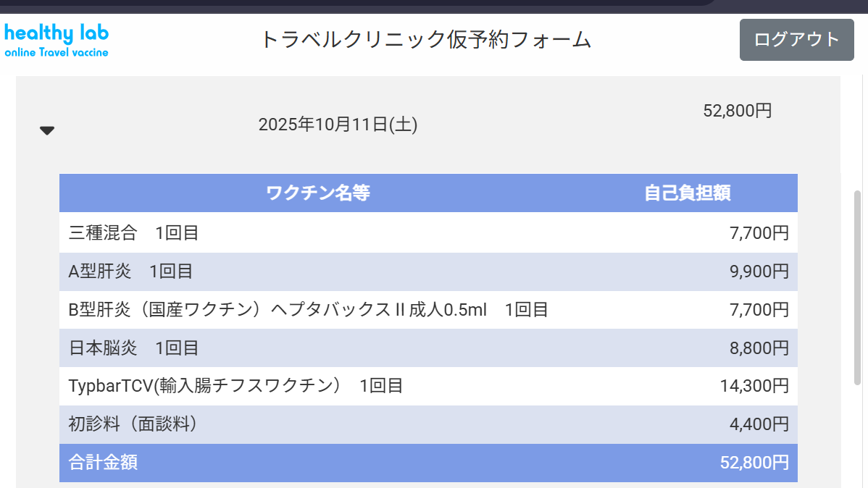Click the 自己負担額 column header

(687, 193)
